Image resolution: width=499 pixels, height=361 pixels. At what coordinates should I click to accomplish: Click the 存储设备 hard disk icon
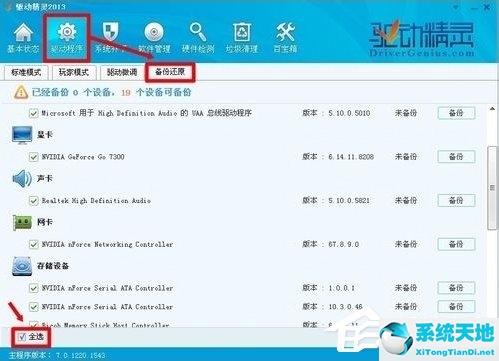coord(22,266)
